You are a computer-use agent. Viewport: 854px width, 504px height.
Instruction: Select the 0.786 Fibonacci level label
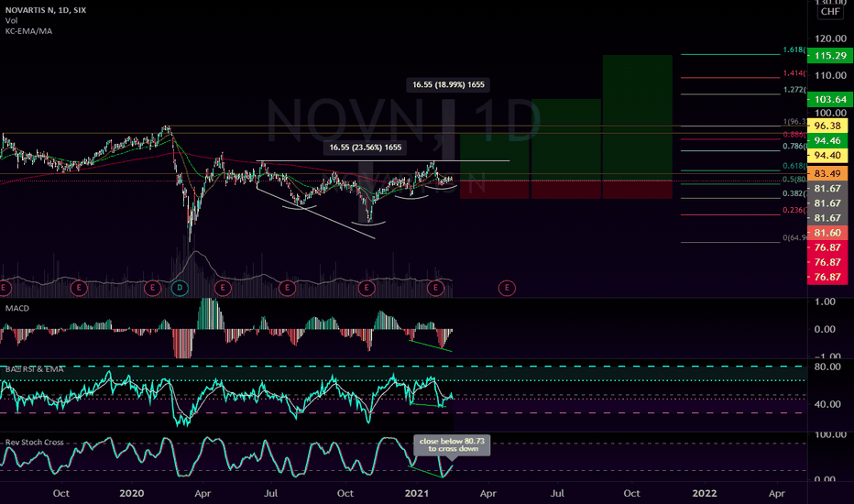pyautogui.click(x=794, y=146)
